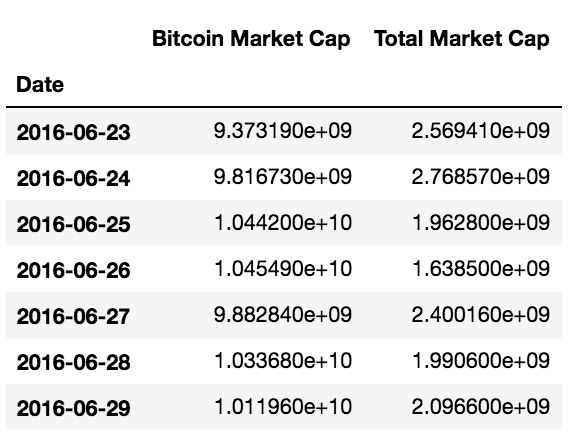The height and width of the screenshot is (432, 570).
Task: Click the Total Market Cap column header
Action: [462, 39]
